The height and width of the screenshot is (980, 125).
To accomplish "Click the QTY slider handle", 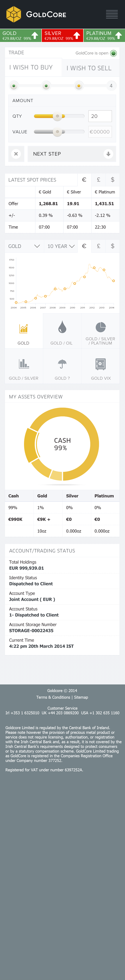I will pyautogui.click(x=58, y=116).
